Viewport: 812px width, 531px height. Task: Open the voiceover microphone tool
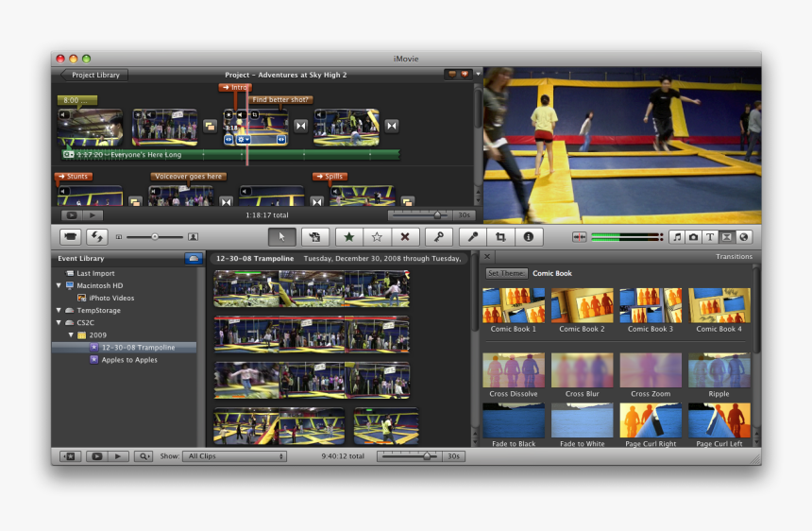point(473,237)
